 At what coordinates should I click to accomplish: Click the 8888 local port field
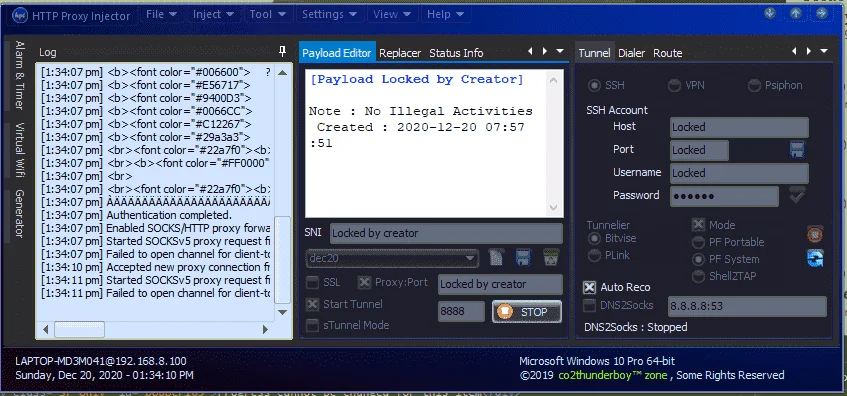coord(461,312)
